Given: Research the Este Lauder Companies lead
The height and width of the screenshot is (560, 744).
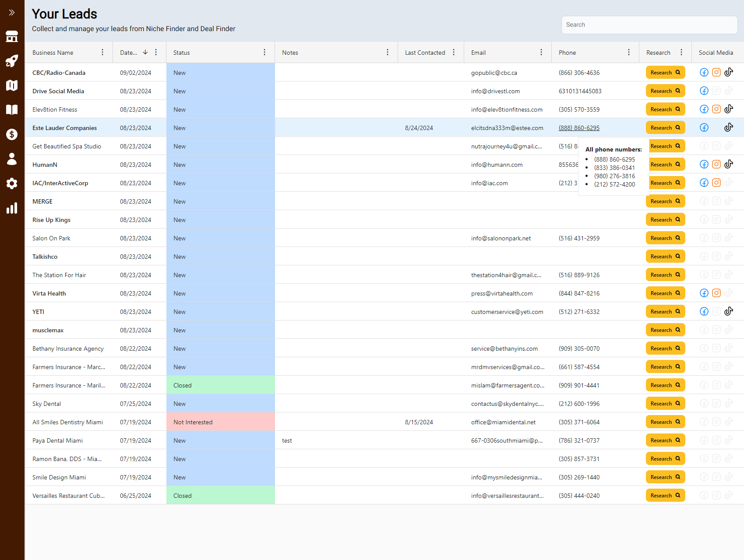Looking at the screenshot, I should coord(665,128).
